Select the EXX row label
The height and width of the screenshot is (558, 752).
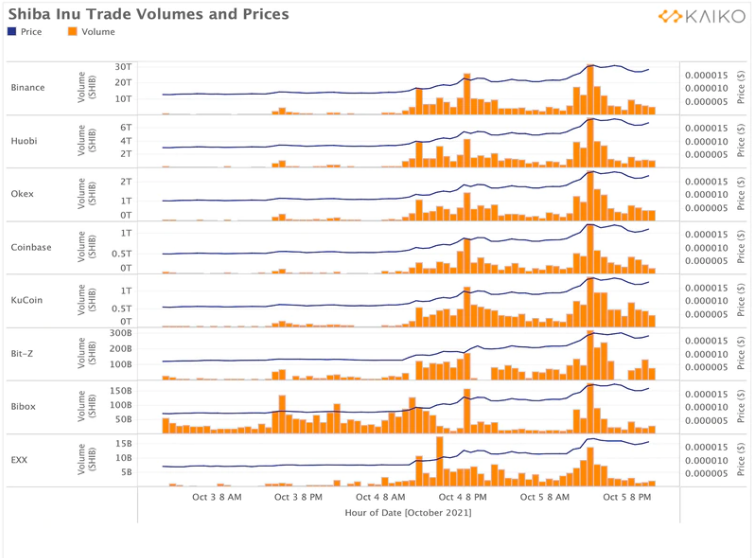tap(19, 460)
